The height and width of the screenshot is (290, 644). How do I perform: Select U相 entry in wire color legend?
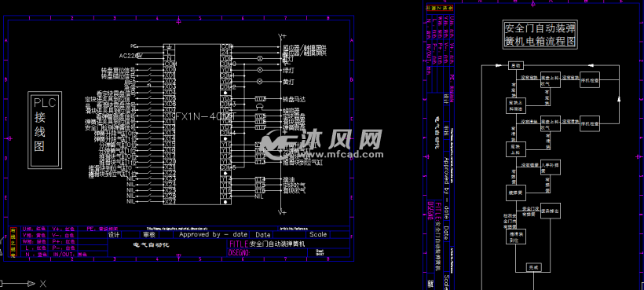tap(34, 229)
